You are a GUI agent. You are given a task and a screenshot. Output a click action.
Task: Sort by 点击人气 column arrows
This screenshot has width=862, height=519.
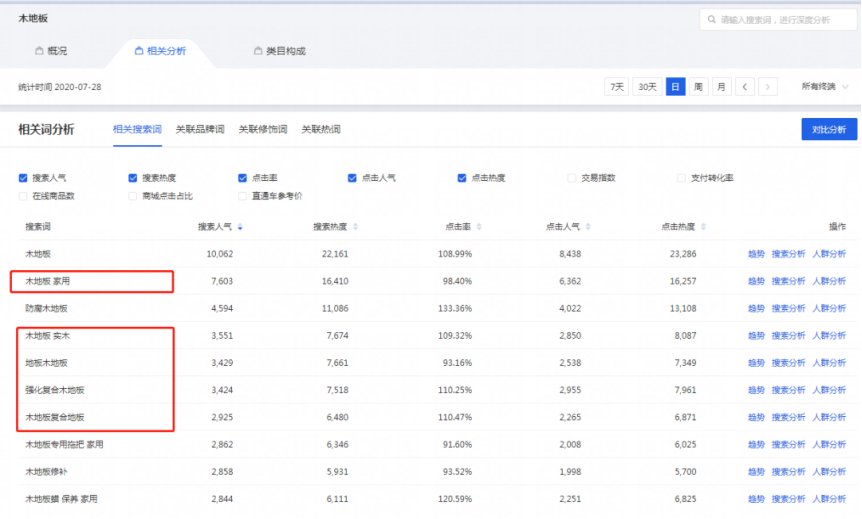588,227
